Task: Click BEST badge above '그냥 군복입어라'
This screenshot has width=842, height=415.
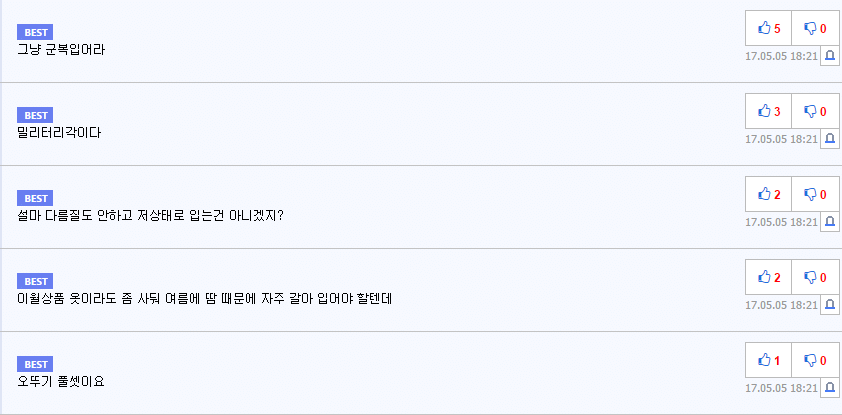Action: click(x=35, y=32)
